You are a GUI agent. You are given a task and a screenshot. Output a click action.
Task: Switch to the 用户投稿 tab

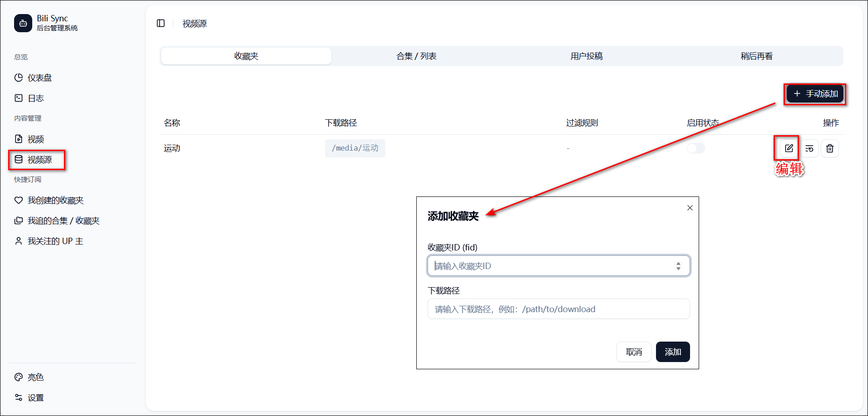point(586,56)
